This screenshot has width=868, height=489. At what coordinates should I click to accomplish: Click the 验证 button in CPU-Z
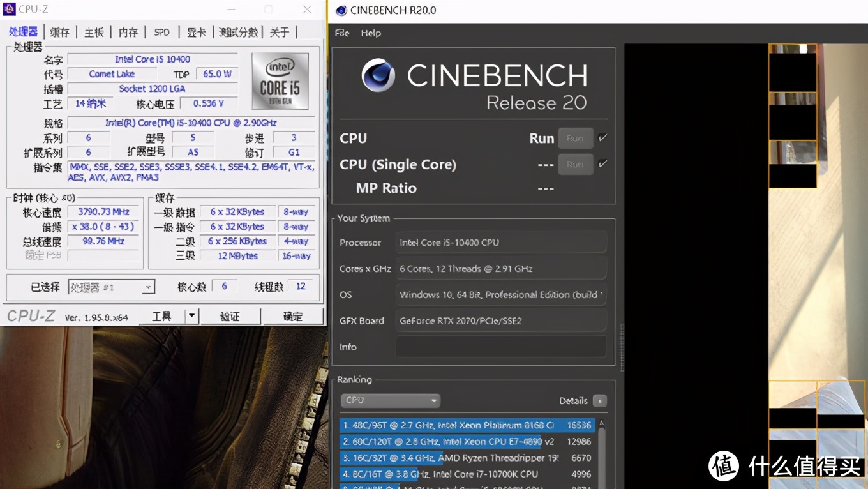[x=230, y=316]
